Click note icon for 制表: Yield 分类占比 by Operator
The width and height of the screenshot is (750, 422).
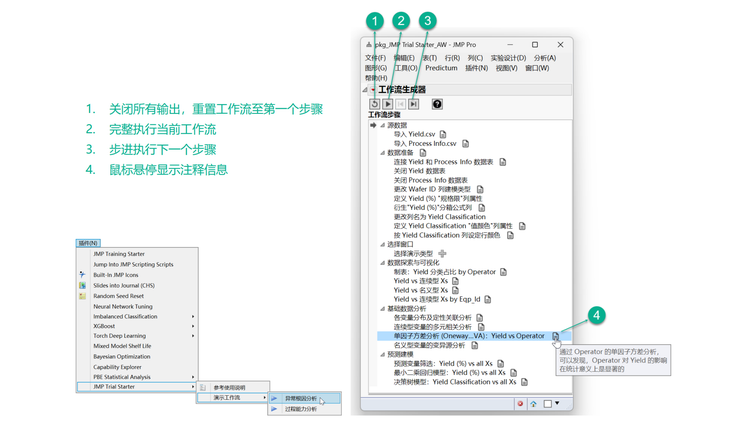(x=503, y=272)
